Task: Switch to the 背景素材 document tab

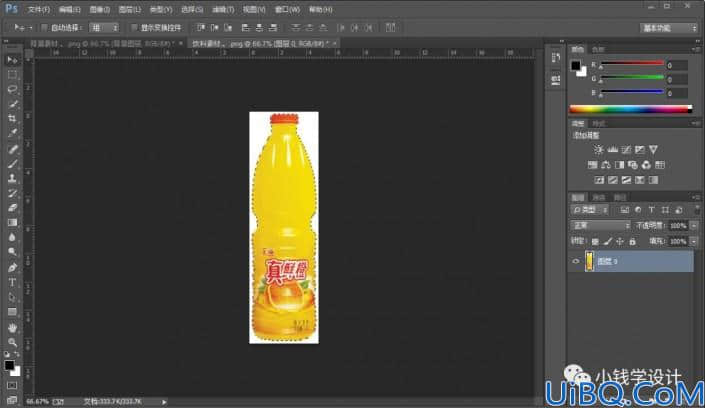Action: pos(101,44)
